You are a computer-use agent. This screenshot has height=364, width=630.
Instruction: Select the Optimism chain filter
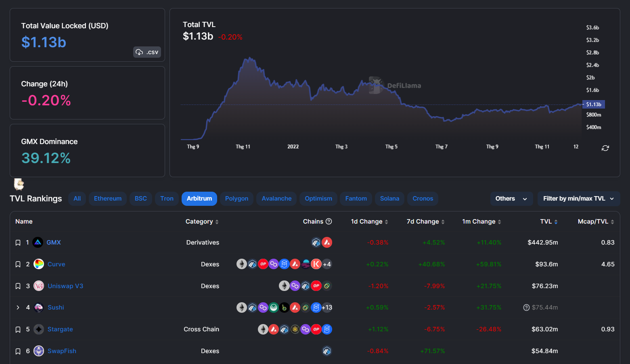pos(318,199)
